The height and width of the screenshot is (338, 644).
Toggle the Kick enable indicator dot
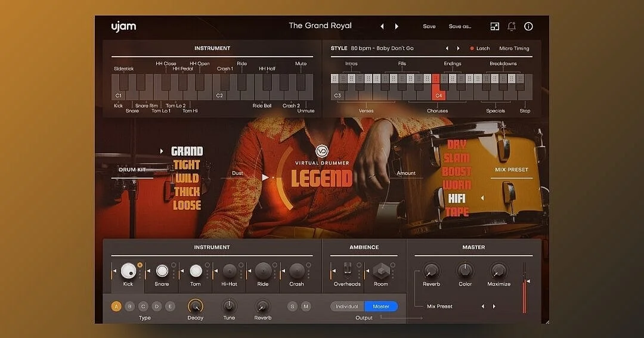tap(140, 265)
